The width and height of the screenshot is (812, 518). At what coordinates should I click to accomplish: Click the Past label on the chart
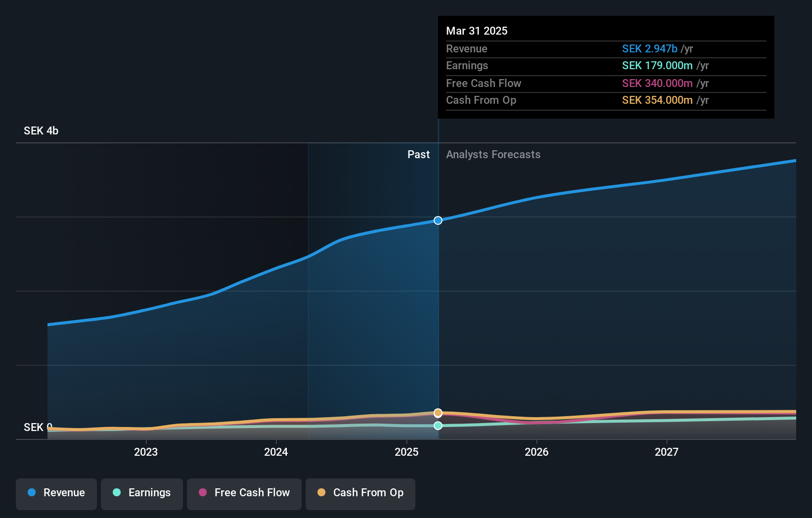pos(418,154)
